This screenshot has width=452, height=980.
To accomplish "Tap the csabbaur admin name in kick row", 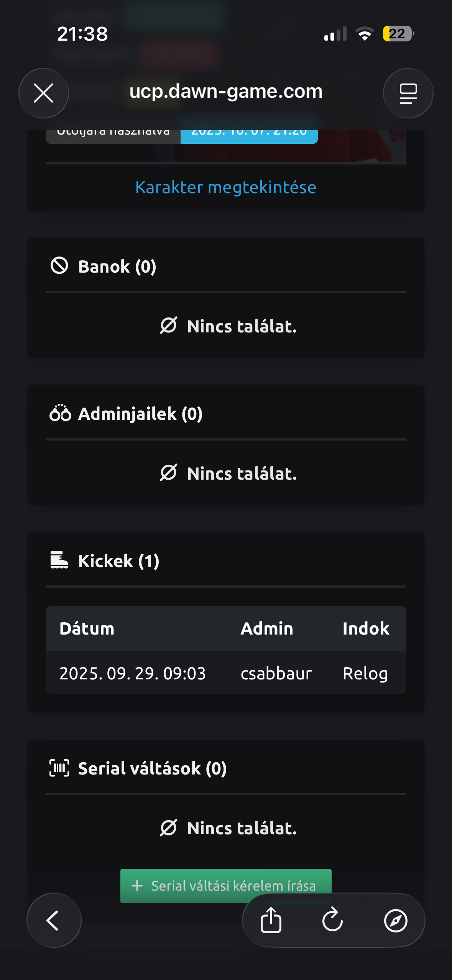I will [276, 674].
